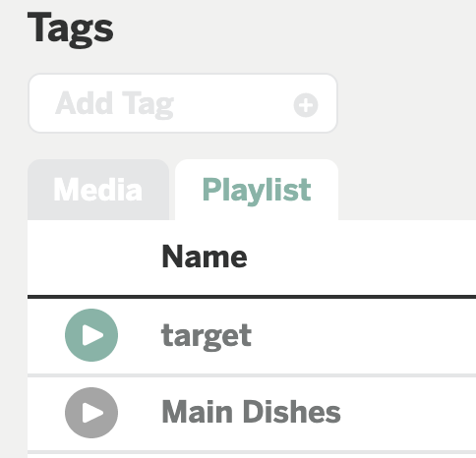Viewport: 476px width, 458px height.
Task: Switch to the Media tab
Action: (x=98, y=190)
